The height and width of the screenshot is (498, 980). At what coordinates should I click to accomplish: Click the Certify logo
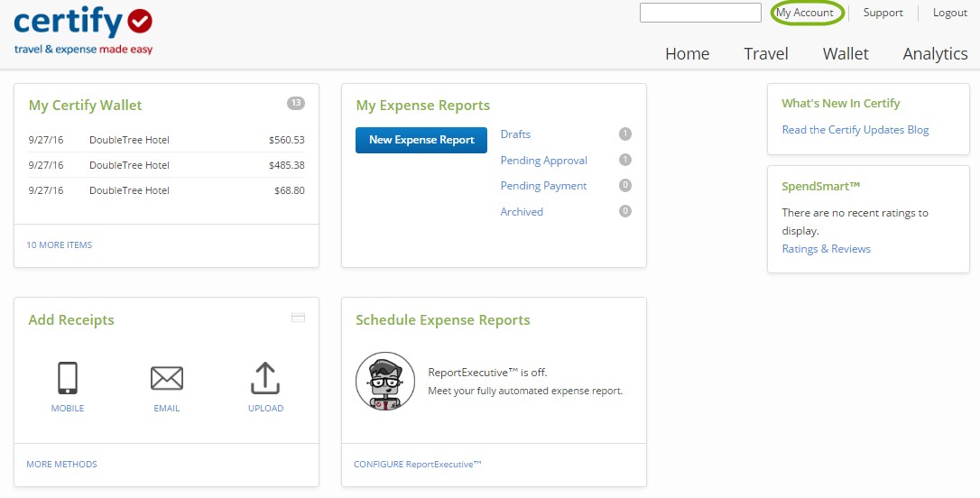tap(83, 31)
